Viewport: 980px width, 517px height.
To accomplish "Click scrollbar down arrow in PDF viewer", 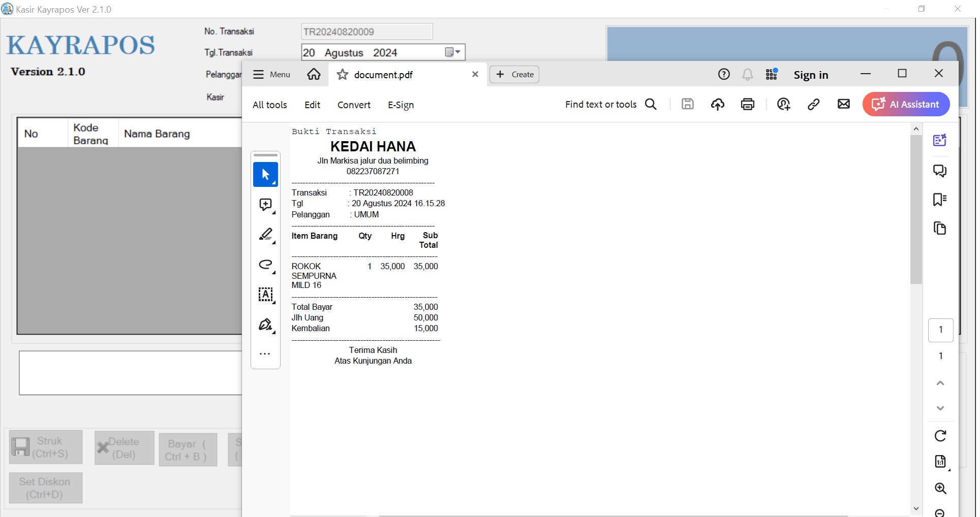I will [916, 508].
